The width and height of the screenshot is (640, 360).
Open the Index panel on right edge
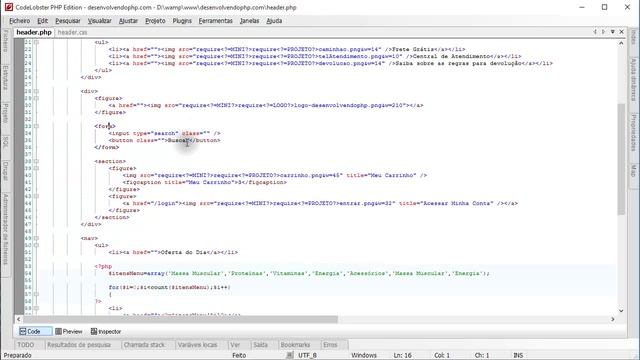[633, 37]
